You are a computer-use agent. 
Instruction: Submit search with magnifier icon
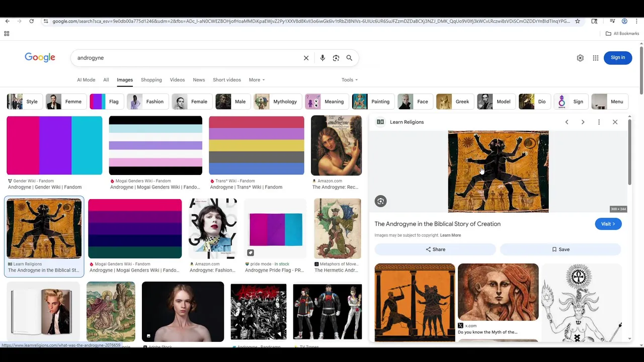(x=349, y=58)
